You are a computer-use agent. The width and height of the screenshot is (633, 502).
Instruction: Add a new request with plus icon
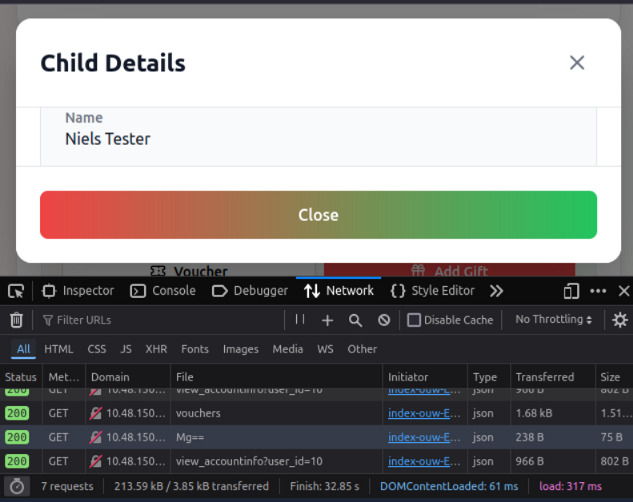[327, 320]
